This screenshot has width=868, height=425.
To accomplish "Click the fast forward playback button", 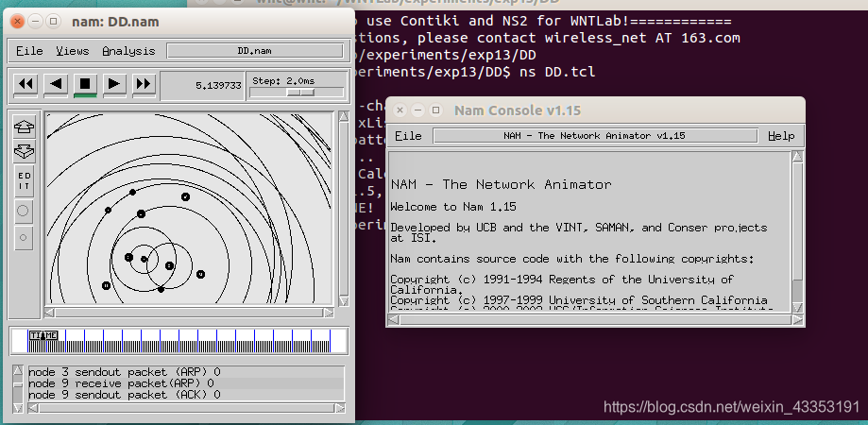I will pos(144,84).
